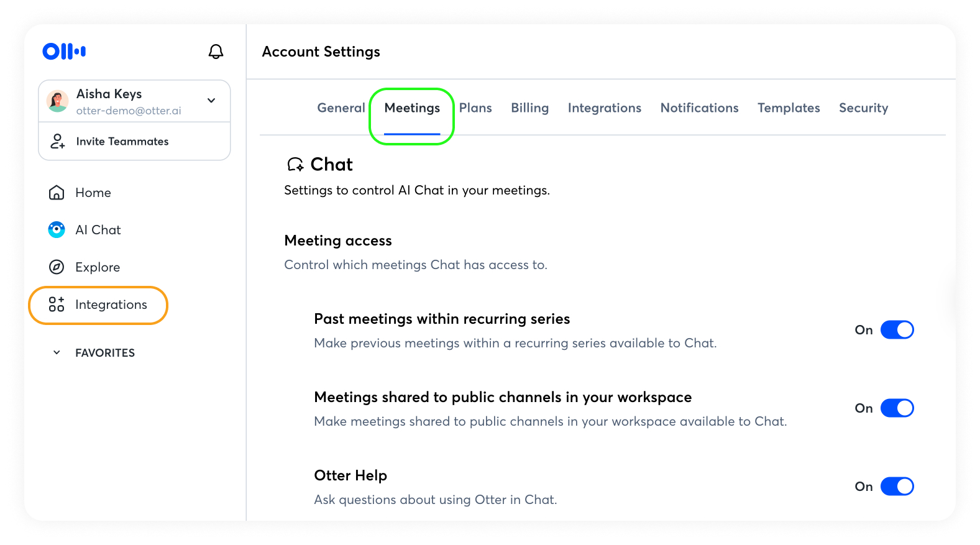Select the Security tab
This screenshot has height=545, width=980.
coord(863,108)
